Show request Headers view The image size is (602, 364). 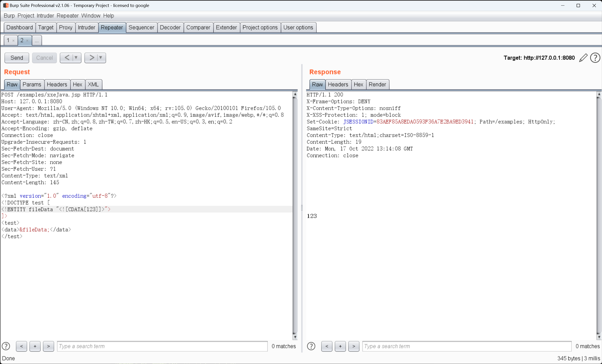pyautogui.click(x=57, y=85)
